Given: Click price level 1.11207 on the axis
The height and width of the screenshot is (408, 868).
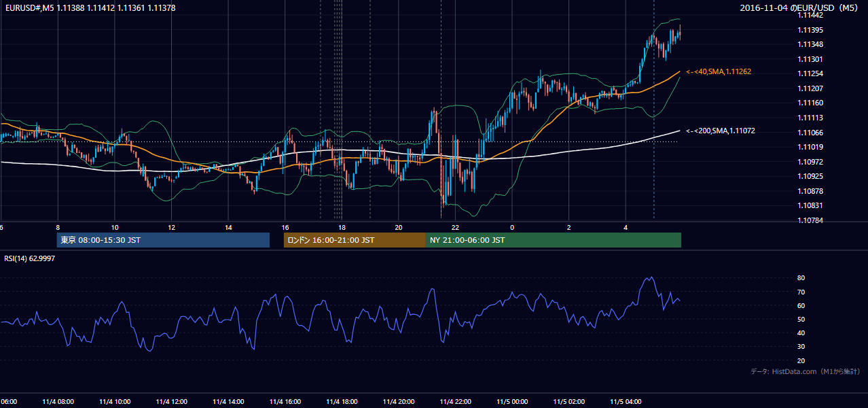Looking at the screenshot, I should click(x=810, y=88).
